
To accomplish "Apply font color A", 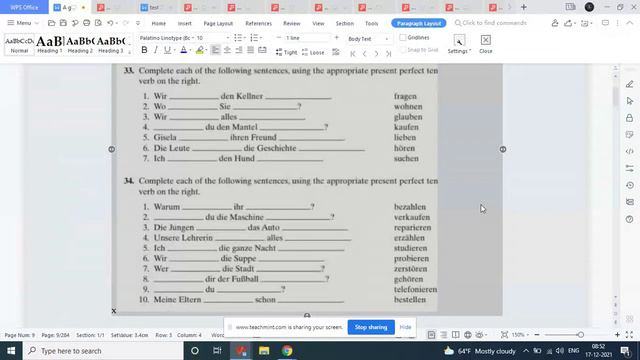I will [x=184, y=50].
